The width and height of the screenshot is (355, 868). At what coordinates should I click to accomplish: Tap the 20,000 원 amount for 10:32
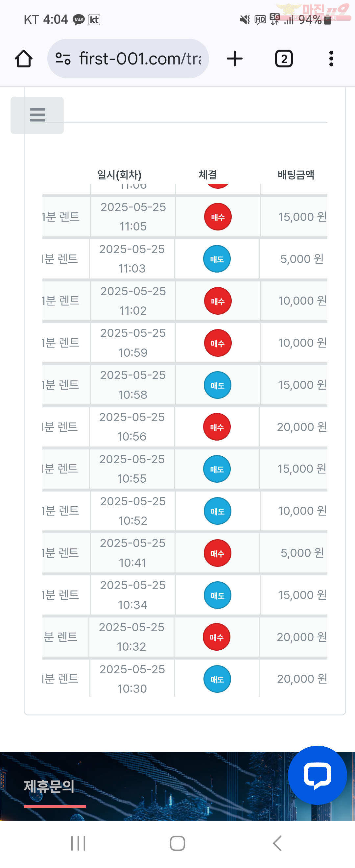302,637
